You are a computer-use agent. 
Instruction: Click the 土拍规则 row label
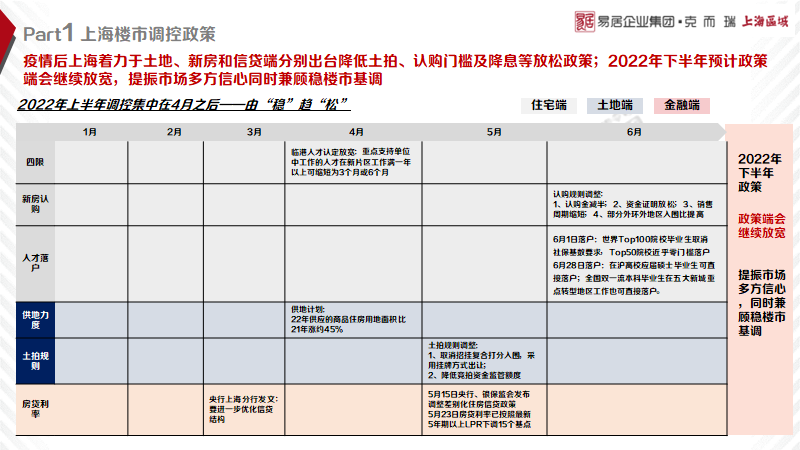tap(35, 361)
